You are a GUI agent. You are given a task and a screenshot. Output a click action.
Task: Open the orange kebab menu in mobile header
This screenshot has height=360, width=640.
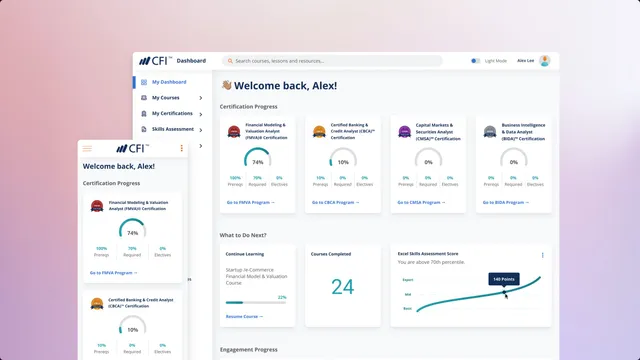click(x=182, y=148)
